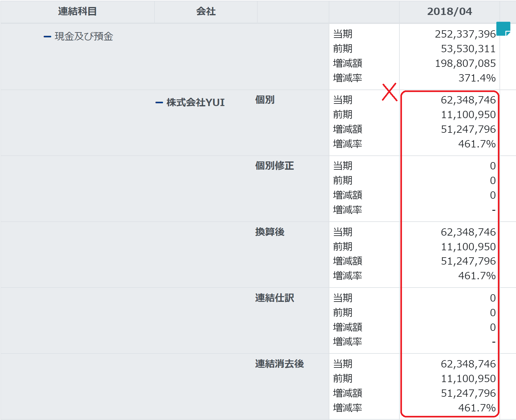Click the 252,337,396 value cell
The height and width of the screenshot is (420, 516).
pyautogui.click(x=465, y=34)
